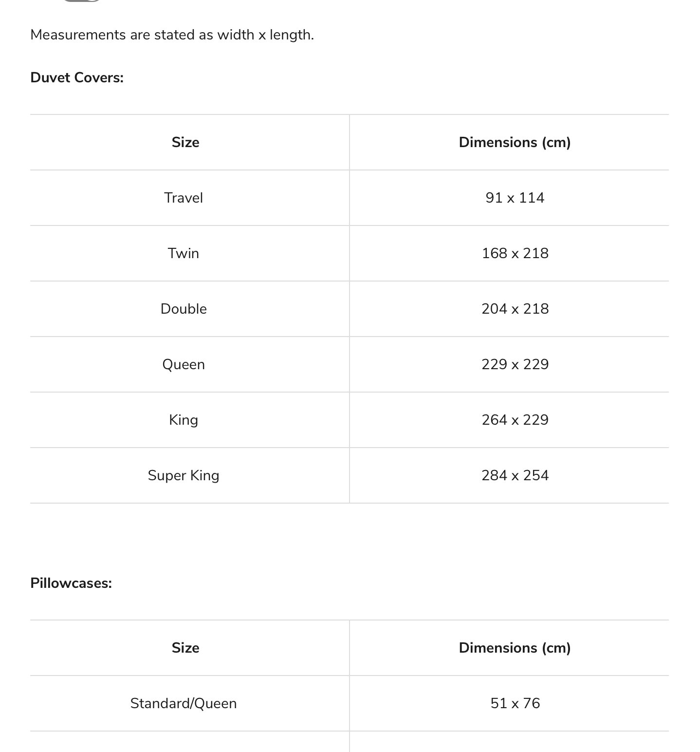The image size is (700, 752).
Task: Select the Queen duvet size cell
Action: click(184, 364)
